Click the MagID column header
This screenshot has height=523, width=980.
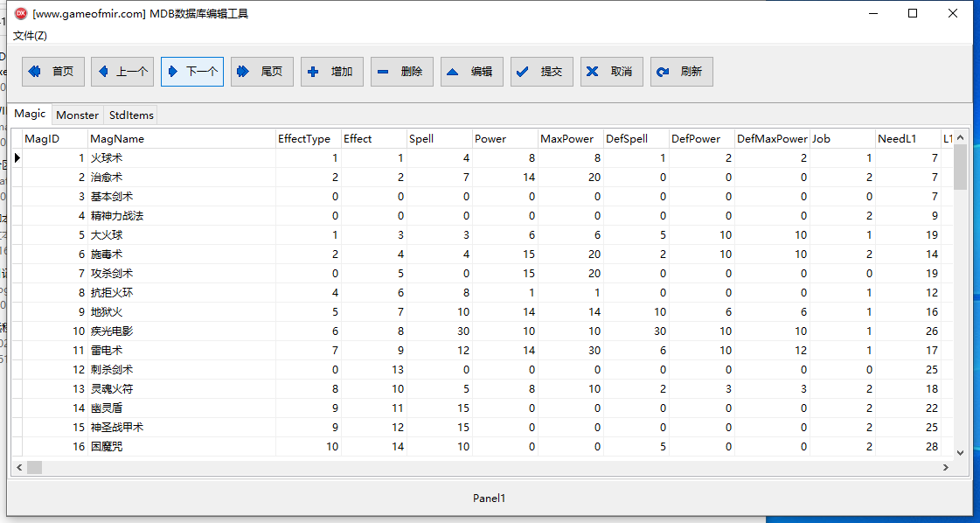[55, 139]
